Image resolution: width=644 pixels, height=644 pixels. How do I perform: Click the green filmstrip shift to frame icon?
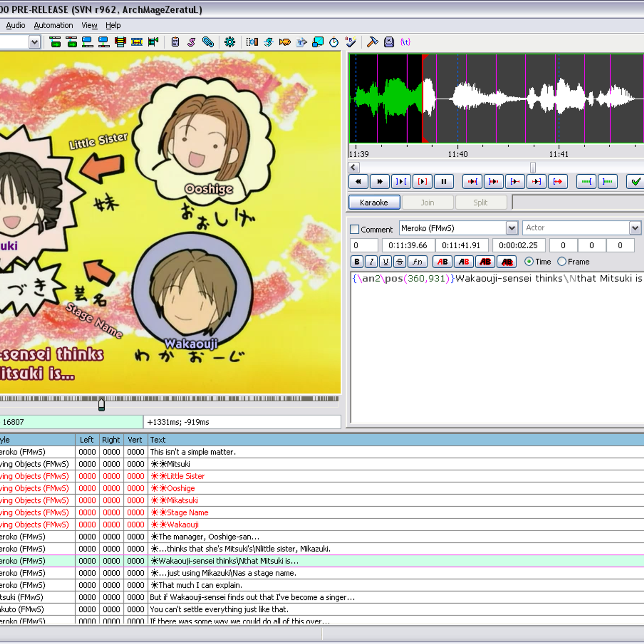tap(153, 42)
